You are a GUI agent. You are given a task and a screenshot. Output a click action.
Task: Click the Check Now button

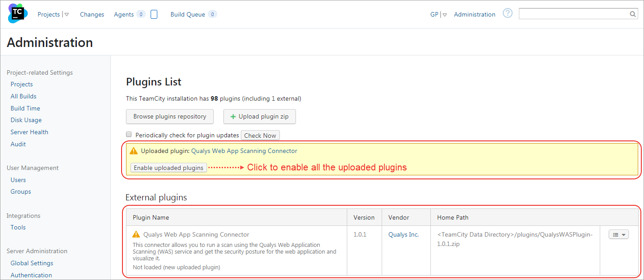point(260,136)
